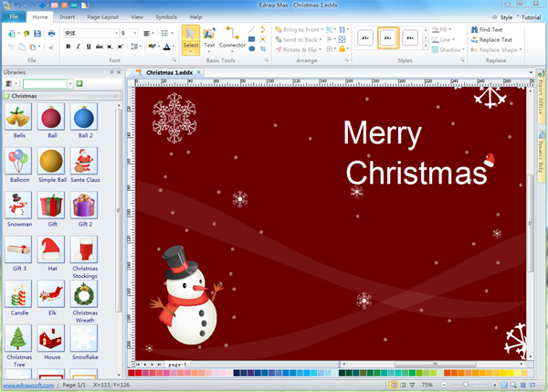
Task: Open the Help tab
Action: point(195,16)
